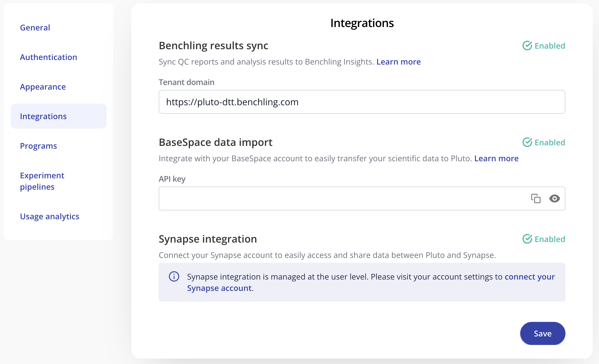Viewport: 599px width, 364px height.
Task: Reveal the API key with eye icon
Action: pyautogui.click(x=554, y=198)
